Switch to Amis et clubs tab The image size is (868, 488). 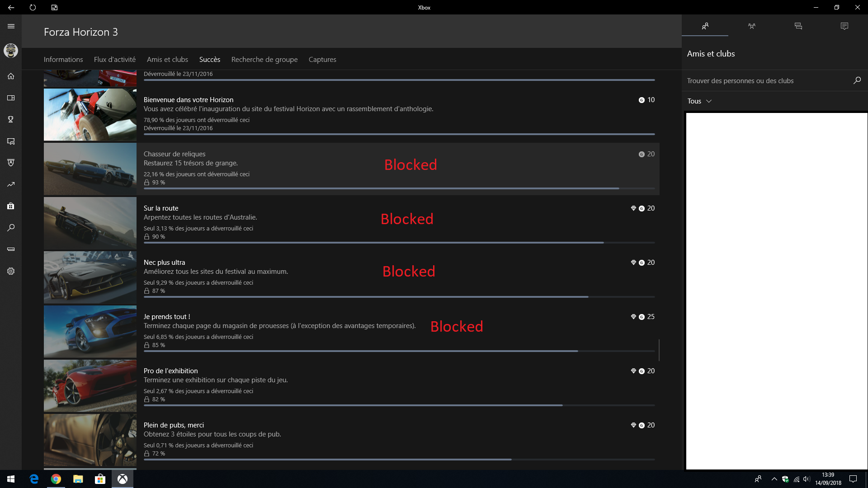click(x=167, y=59)
